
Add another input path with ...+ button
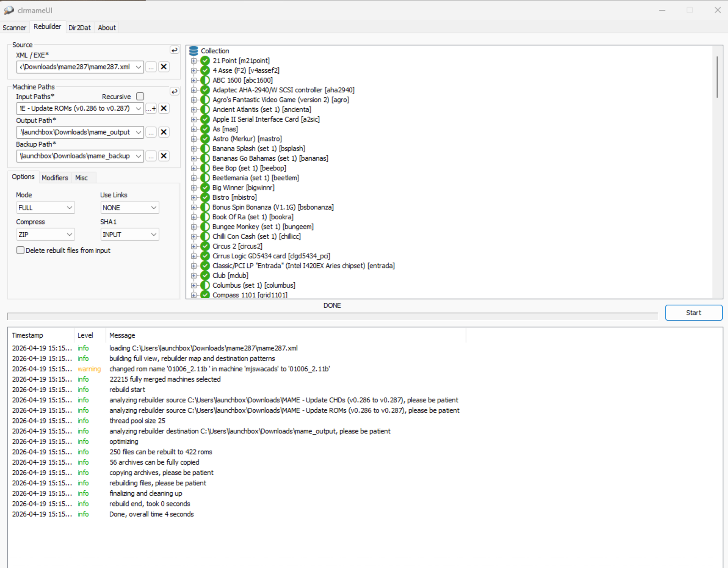click(x=151, y=108)
